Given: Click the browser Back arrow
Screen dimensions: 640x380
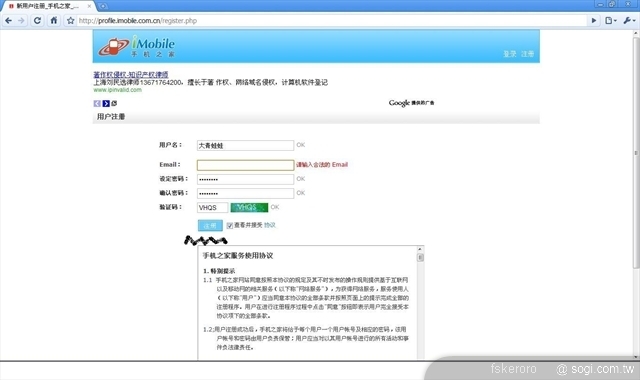Looking at the screenshot, I should click(x=8, y=20).
